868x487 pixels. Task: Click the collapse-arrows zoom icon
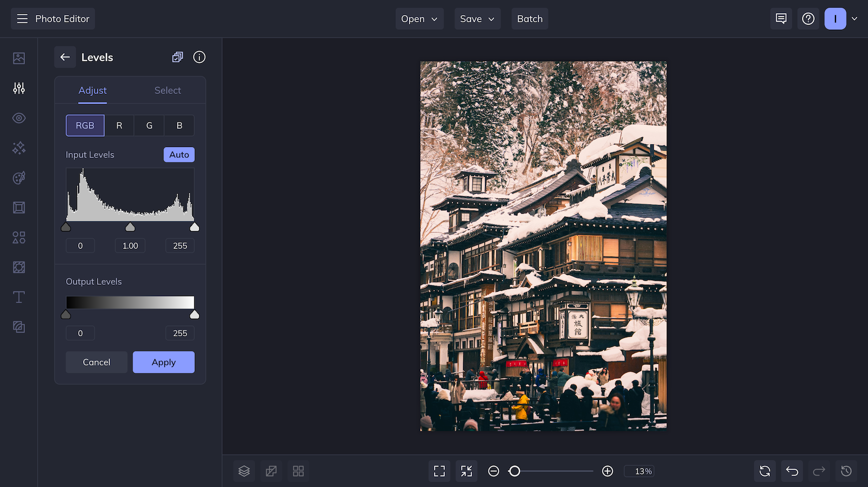point(467,471)
